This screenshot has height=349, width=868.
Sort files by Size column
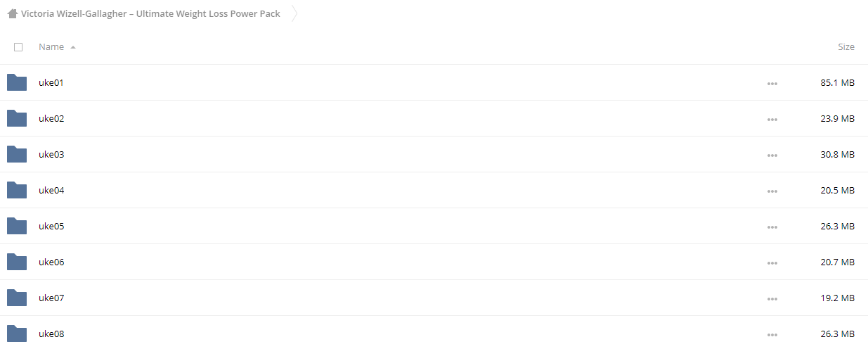coord(846,46)
